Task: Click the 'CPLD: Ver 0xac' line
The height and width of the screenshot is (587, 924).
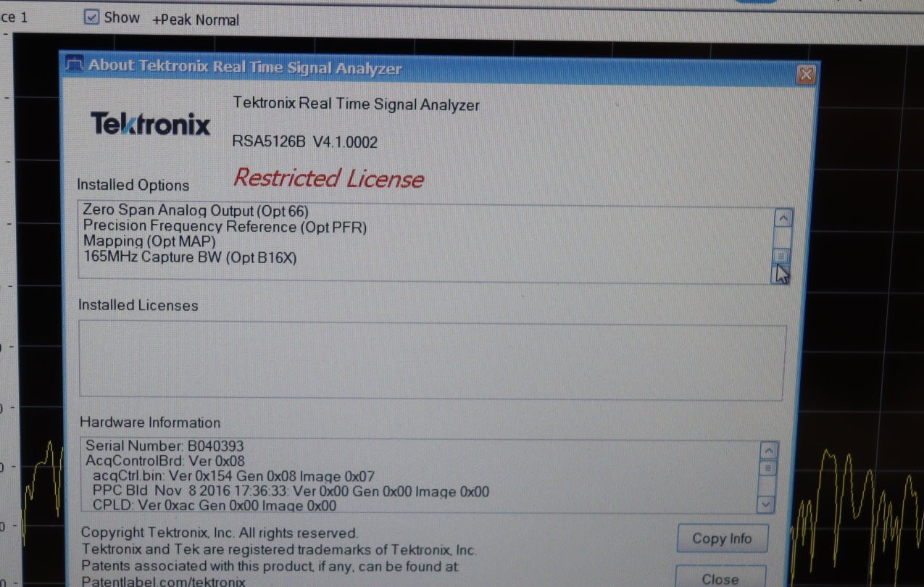Action: pyautogui.click(x=215, y=506)
